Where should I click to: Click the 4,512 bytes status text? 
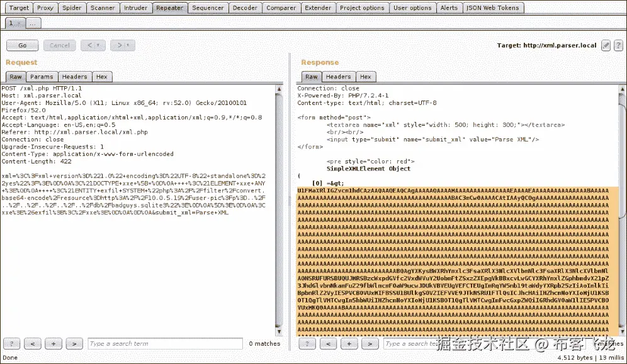[x=575, y=358]
